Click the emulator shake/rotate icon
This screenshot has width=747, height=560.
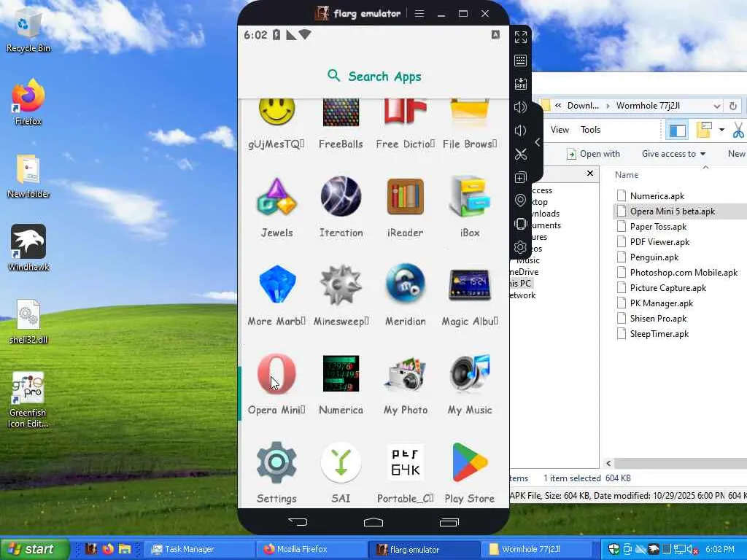tap(521, 224)
